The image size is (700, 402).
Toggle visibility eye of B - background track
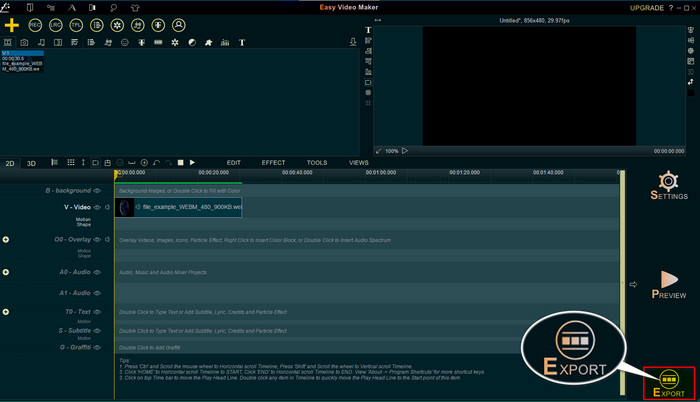pyautogui.click(x=97, y=191)
